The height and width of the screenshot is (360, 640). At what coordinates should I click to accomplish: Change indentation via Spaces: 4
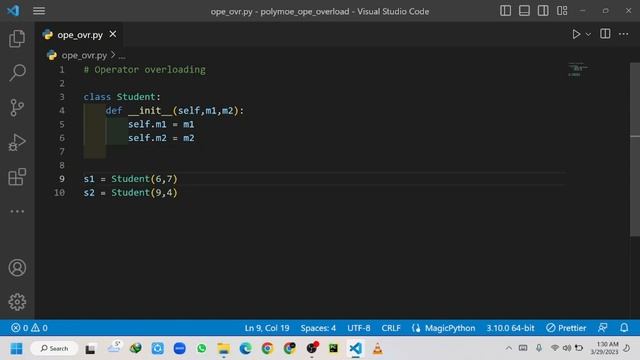point(318,328)
